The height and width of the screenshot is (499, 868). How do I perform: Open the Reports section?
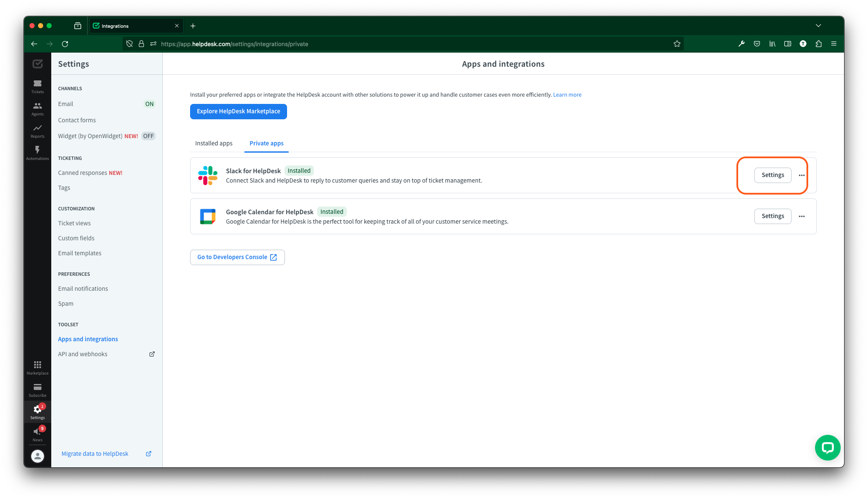[38, 131]
